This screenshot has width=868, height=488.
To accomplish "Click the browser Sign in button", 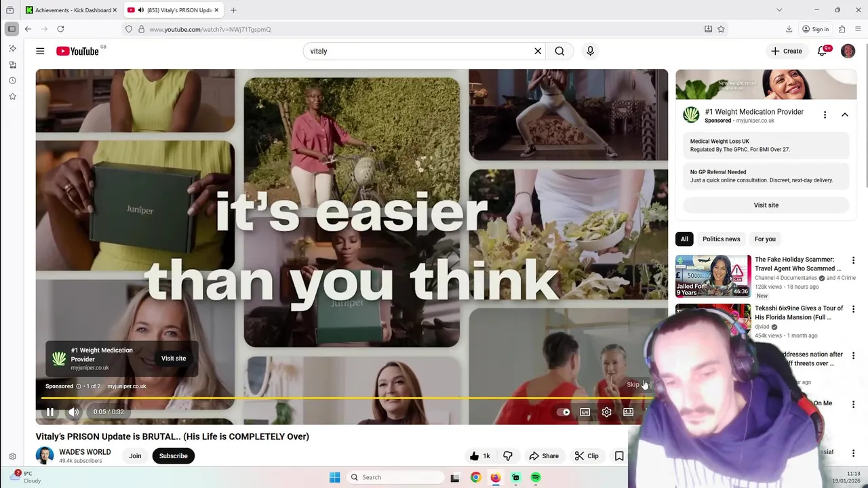I will tap(815, 29).
